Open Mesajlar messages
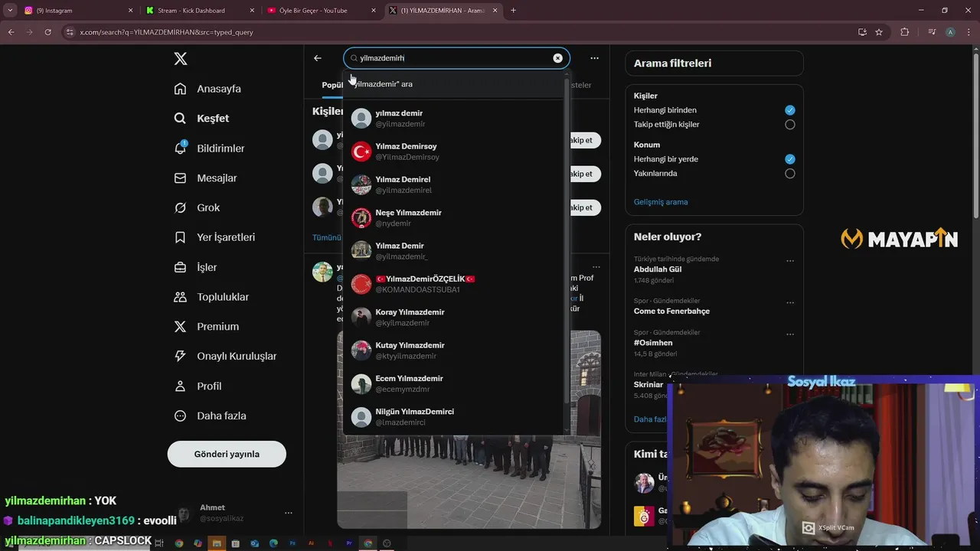The image size is (980, 551). (205, 178)
